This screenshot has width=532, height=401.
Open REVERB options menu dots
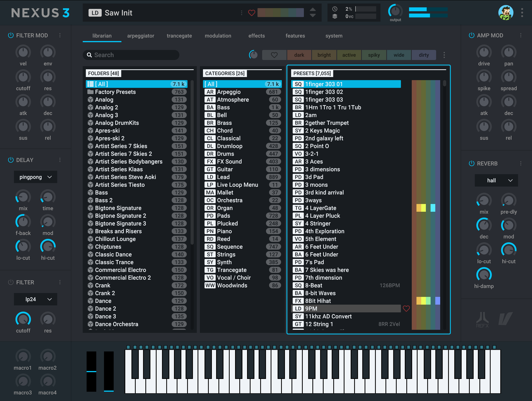pyautogui.click(x=521, y=164)
